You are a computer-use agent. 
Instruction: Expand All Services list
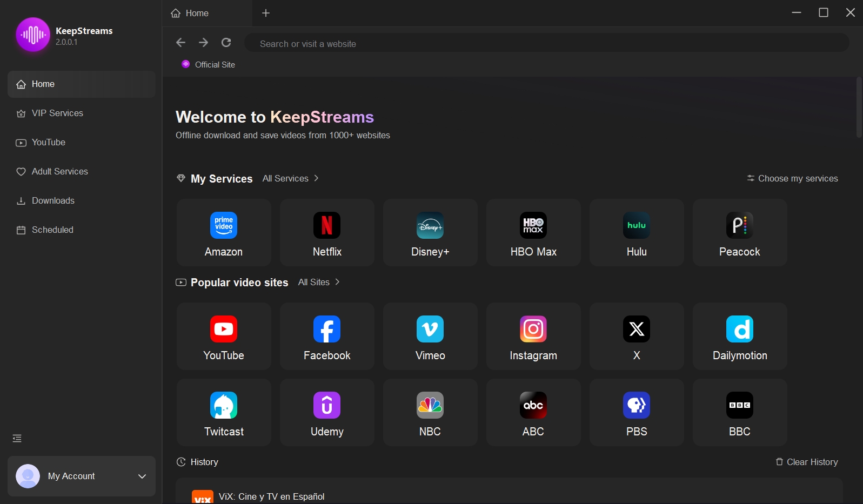tap(291, 178)
